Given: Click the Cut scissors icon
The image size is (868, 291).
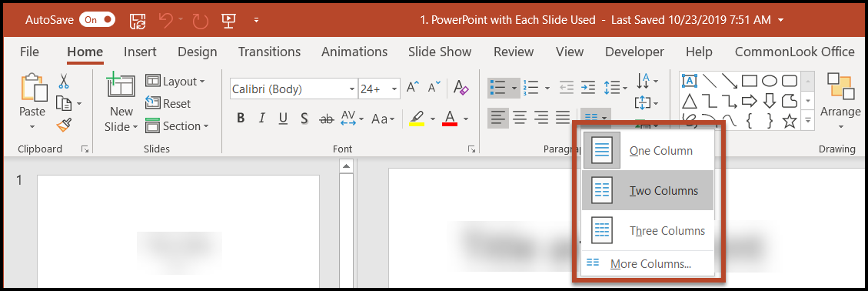Looking at the screenshot, I should pyautogui.click(x=65, y=82).
